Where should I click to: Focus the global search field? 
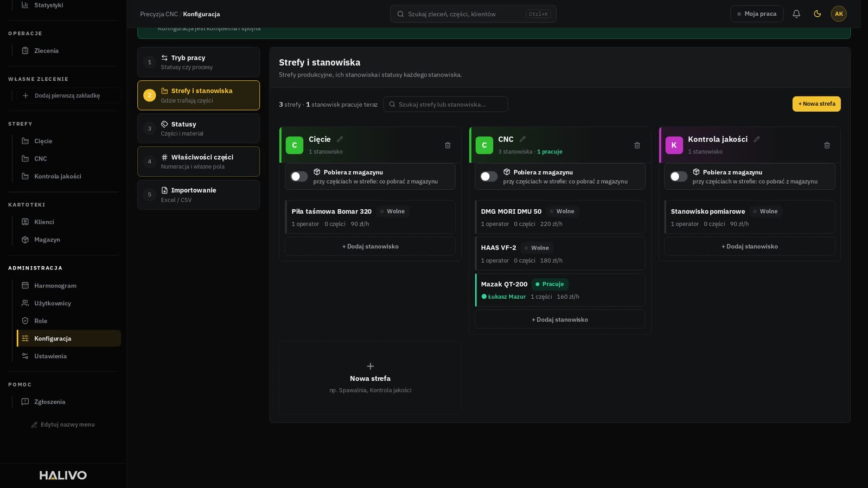pos(473,14)
